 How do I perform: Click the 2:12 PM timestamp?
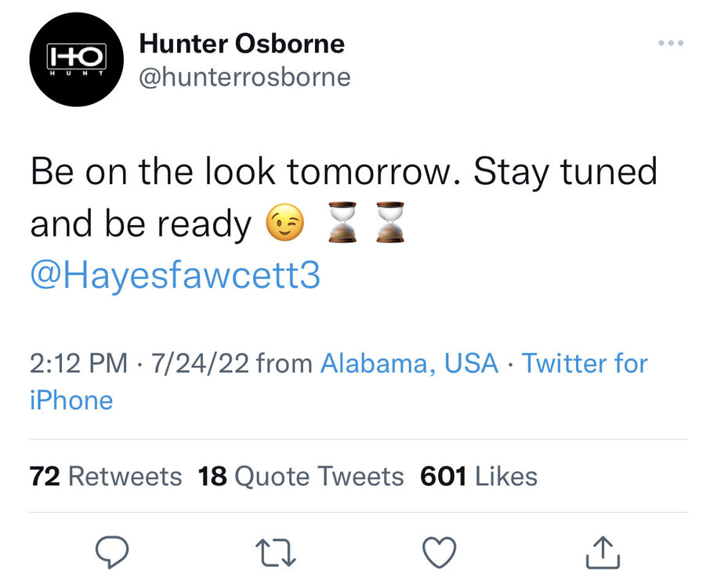[x=78, y=364]
